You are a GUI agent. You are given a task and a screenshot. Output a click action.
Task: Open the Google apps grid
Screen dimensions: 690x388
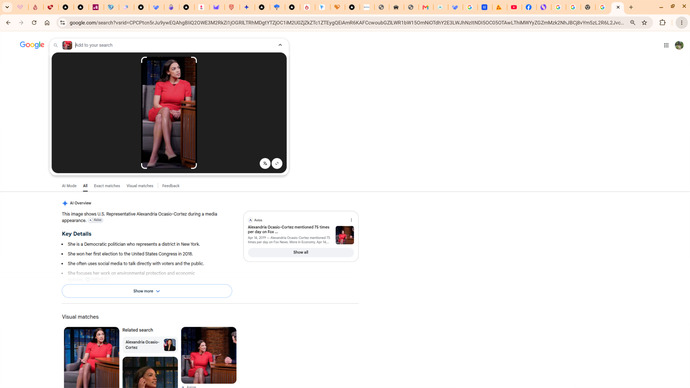[666, 45]
